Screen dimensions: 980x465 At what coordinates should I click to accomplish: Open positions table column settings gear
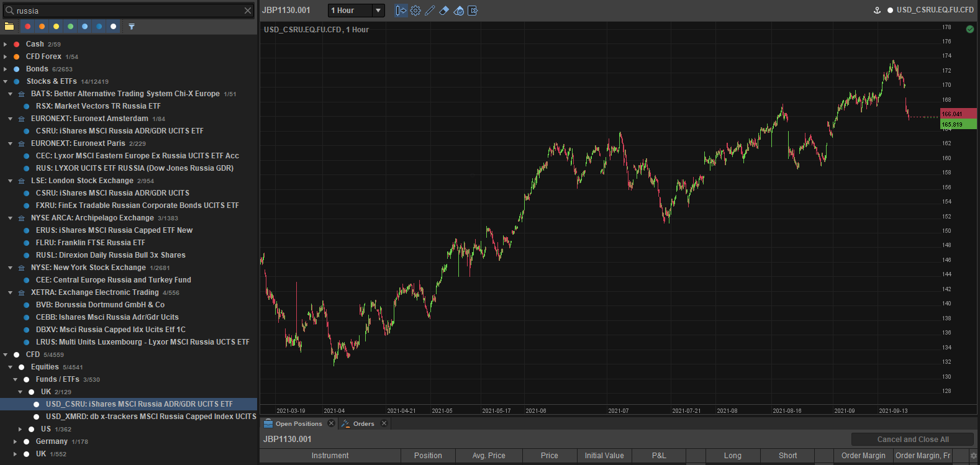point(973,456)
